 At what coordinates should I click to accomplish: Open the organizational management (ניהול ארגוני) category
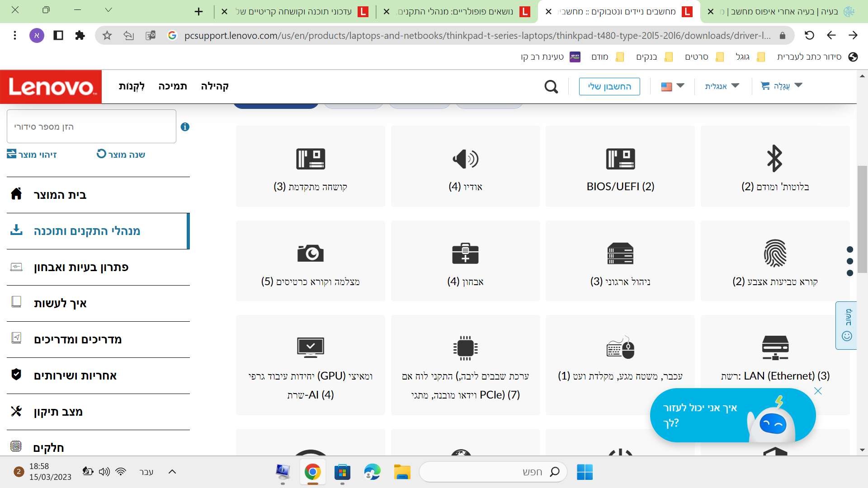pos(620,261)
